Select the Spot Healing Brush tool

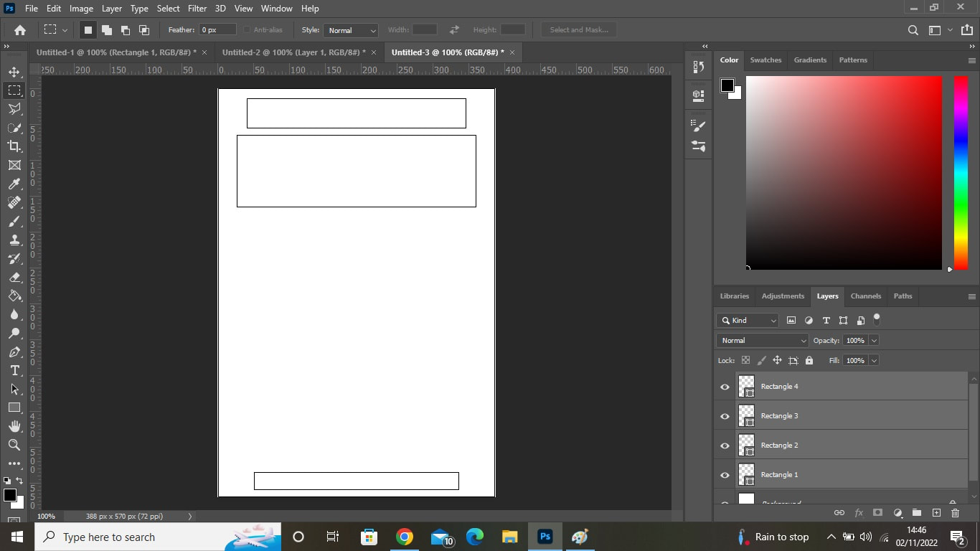click(14, 202)
